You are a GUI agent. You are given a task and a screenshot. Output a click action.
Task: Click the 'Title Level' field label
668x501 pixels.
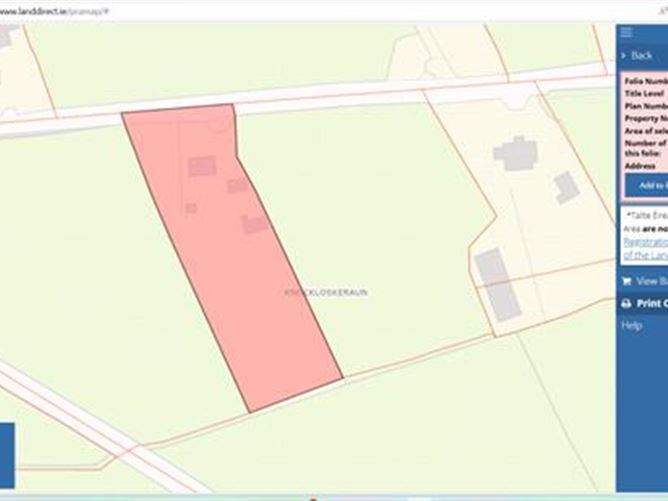644,93
